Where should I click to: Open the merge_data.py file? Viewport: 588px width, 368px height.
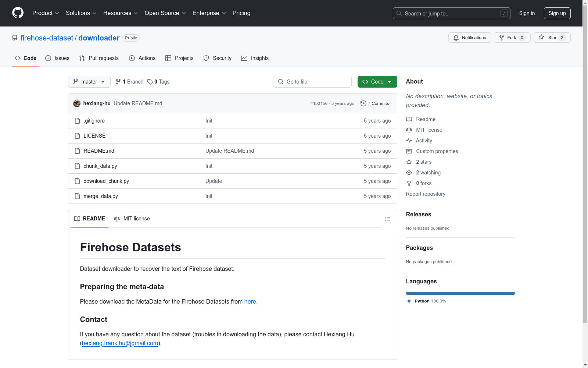point(101,196)
